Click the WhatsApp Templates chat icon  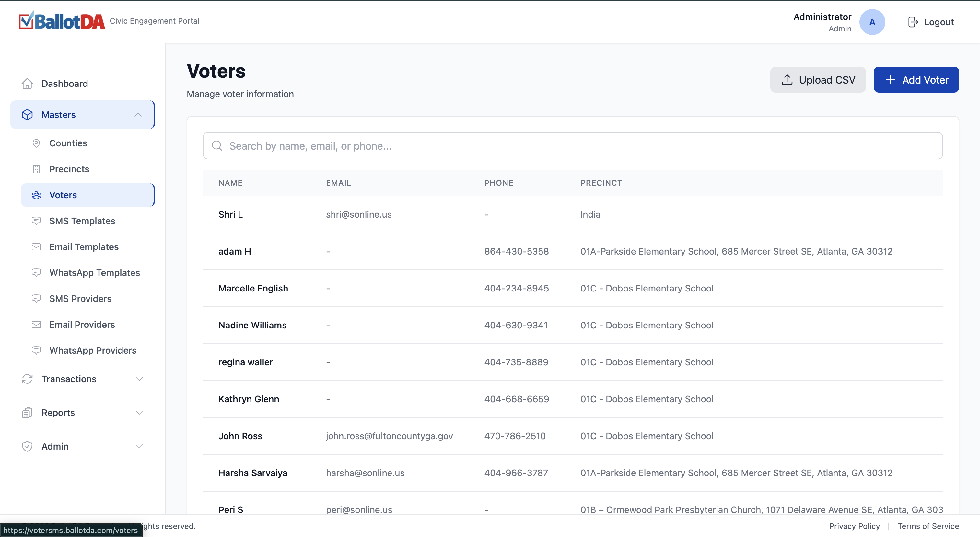point(36,272)
